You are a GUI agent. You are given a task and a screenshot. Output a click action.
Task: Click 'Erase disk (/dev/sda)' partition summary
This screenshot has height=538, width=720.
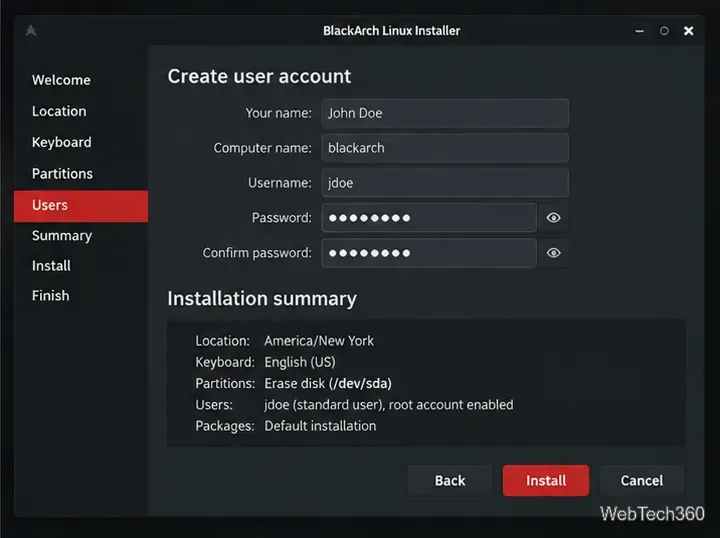click(x=328, y=383)
